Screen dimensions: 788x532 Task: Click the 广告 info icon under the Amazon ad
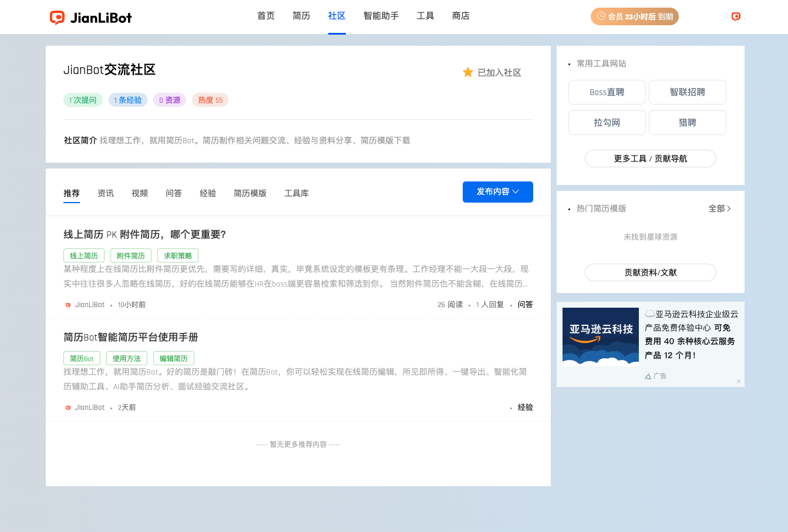[647, 376]
